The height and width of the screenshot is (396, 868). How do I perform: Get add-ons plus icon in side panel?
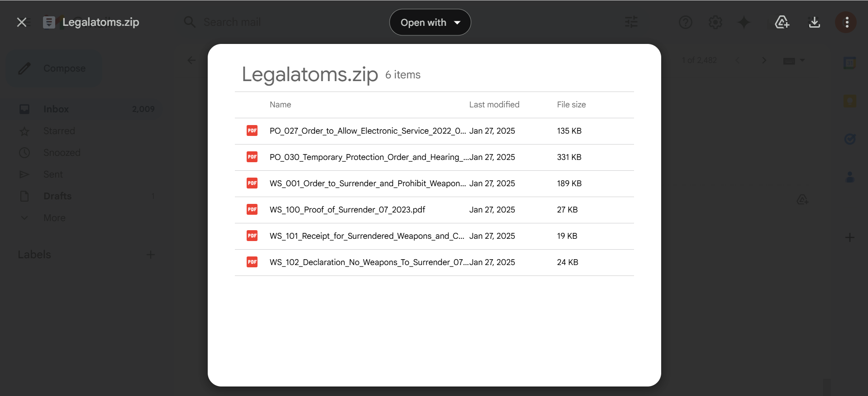coord(850,237)
